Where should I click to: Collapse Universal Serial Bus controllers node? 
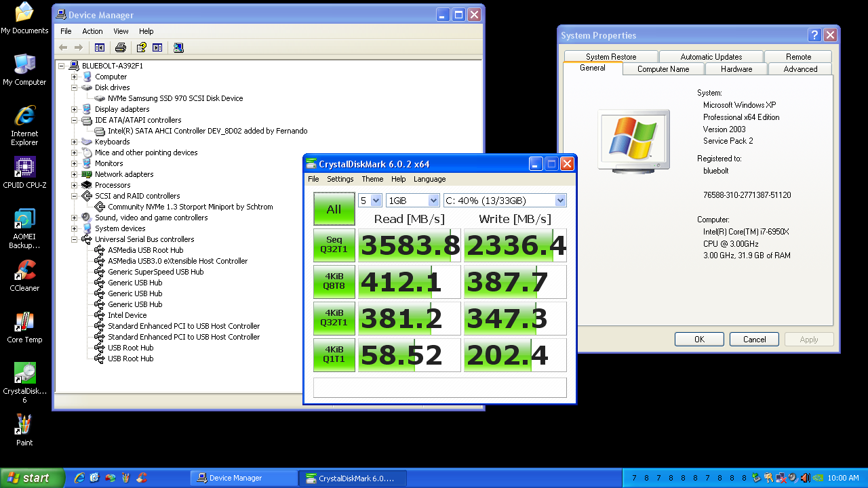pos(75,239)
